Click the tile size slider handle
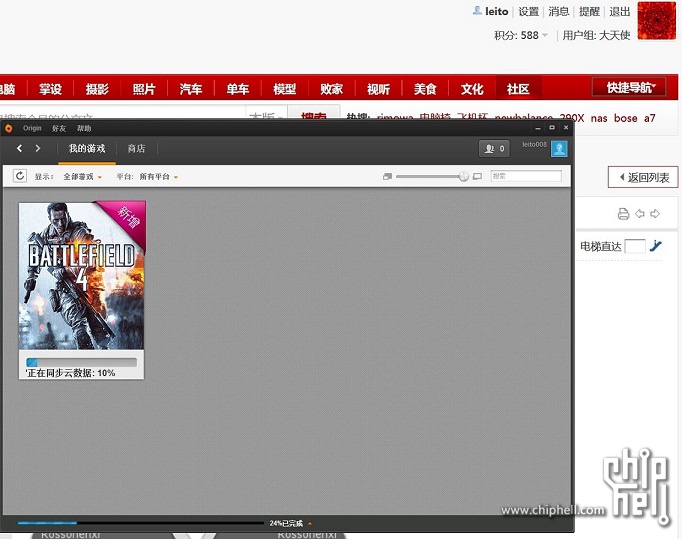The height and width of the screenshot is (539, 682). pos(464,176)
